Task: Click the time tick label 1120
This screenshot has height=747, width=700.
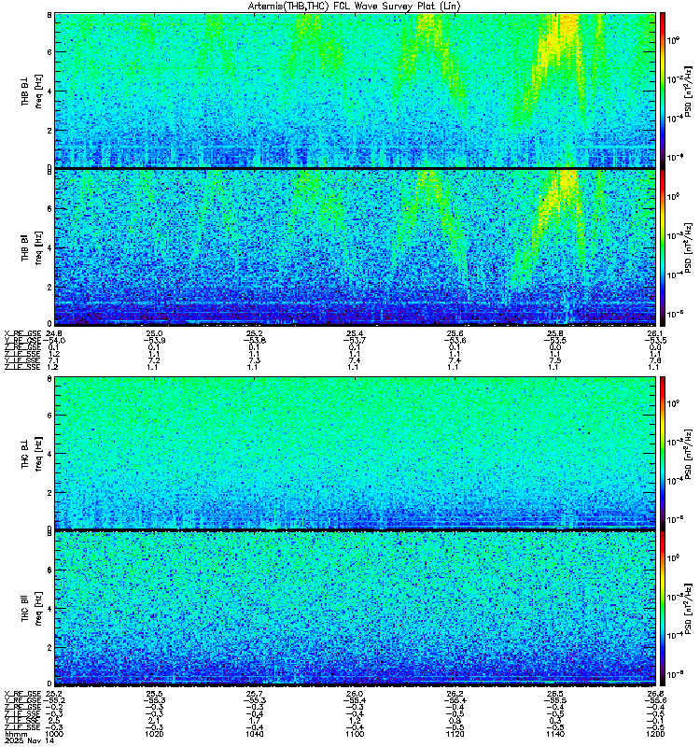Action: click(x=455, y=734)
